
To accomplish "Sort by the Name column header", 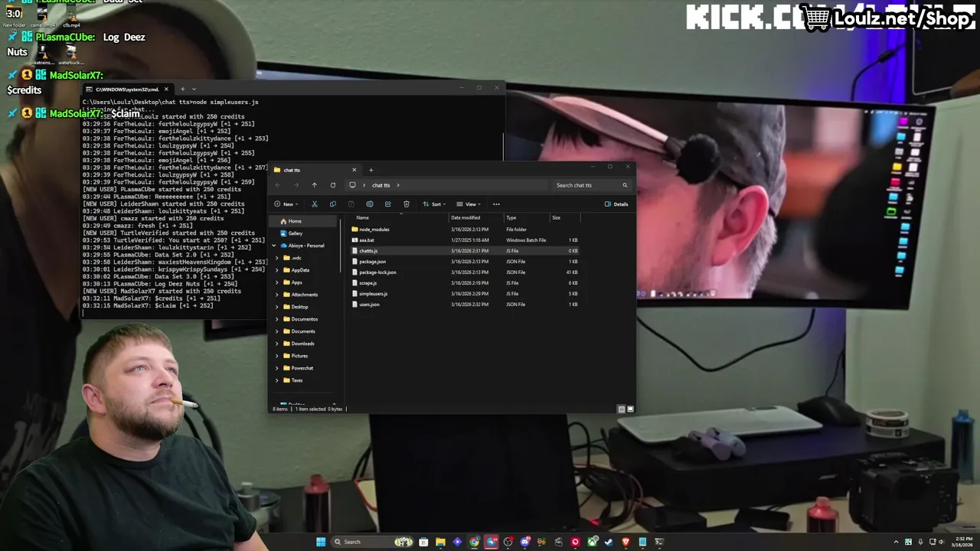I will pyautogui.click(x=362, y=218).
